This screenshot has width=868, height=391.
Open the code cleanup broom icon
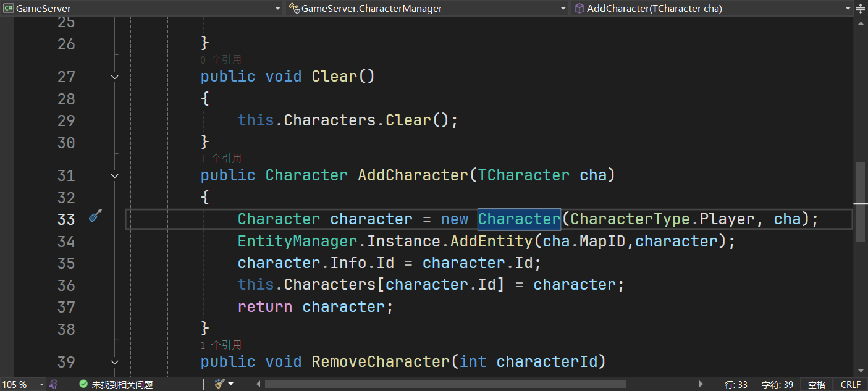[x=219, y=384]
